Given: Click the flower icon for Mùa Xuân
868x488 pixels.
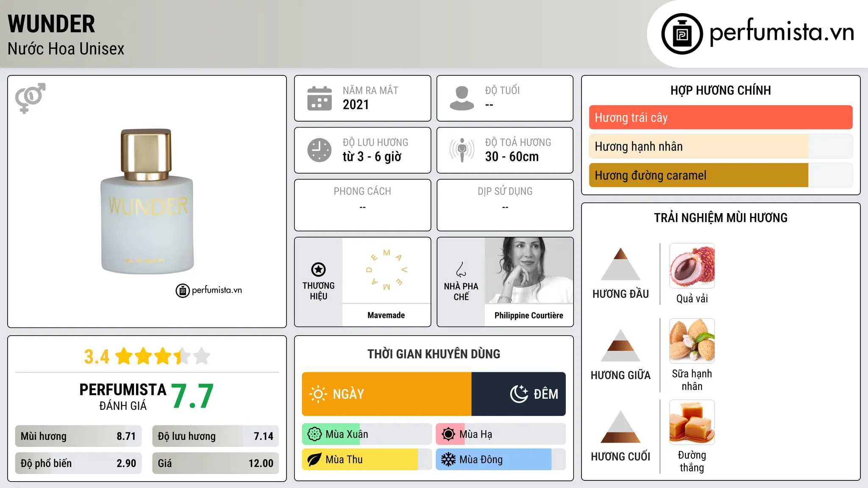Looking at the screenshot, I should pos(314,434).
